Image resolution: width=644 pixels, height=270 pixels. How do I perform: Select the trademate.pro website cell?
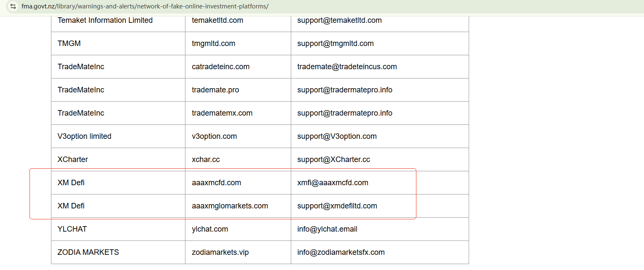[238, 90]
